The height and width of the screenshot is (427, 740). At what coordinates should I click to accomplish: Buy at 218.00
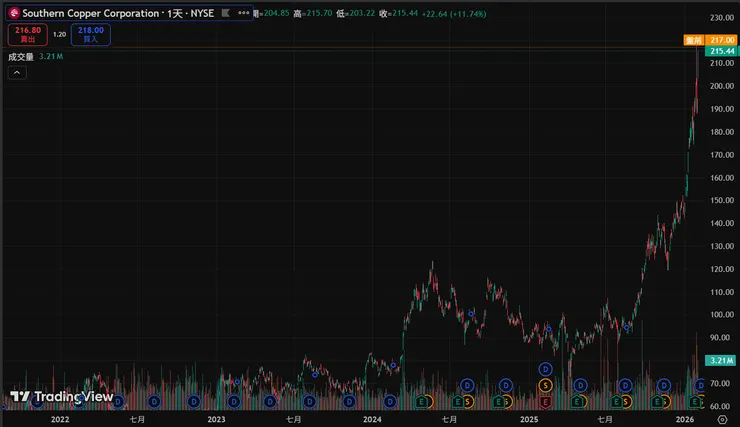91,34
